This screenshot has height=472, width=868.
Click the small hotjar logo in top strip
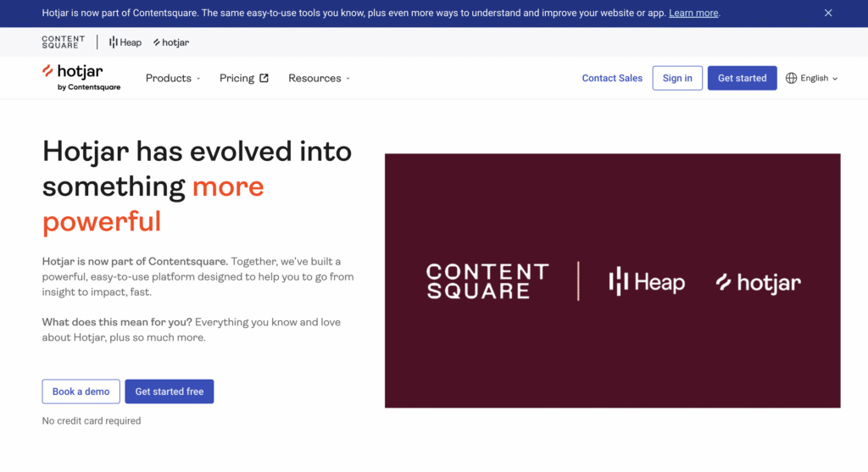[171, 42]
